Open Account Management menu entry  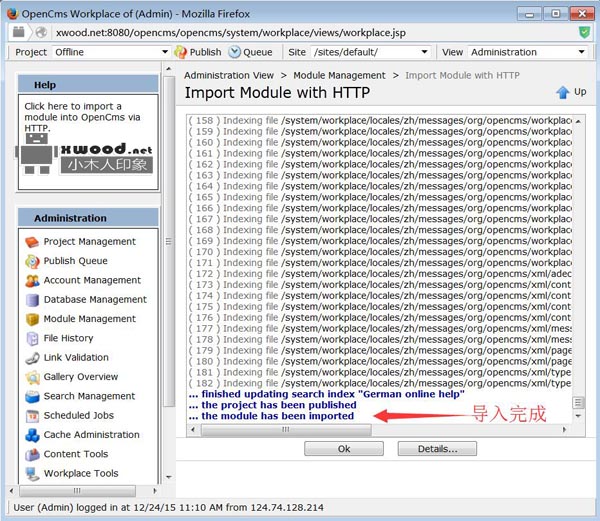pyautogui.click(x=92, y=280)
